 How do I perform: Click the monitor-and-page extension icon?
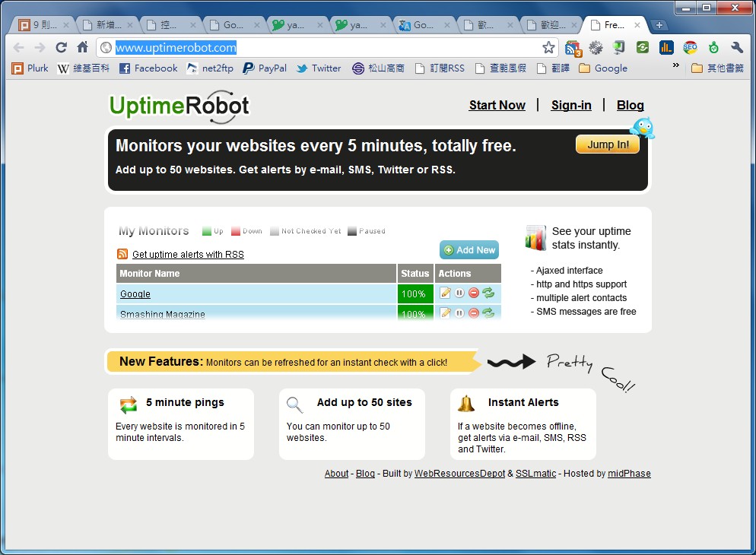coord(619,47)
